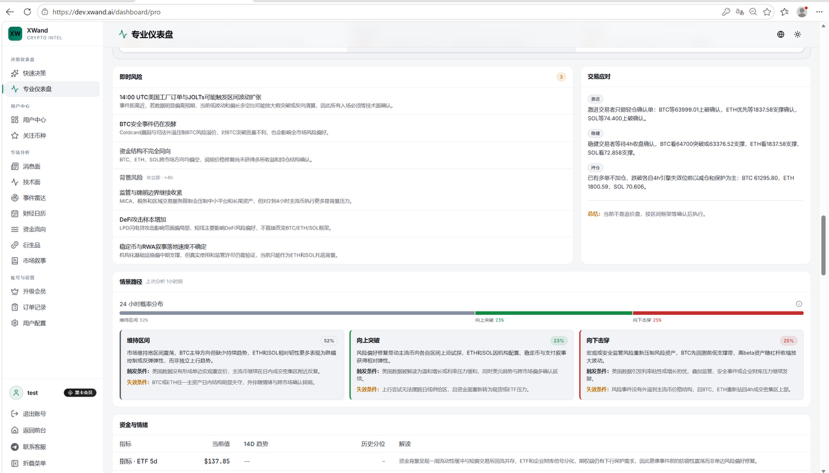Click info icon beside 24 小时概率分布
The width and height of the screenshot is (829, 473).
click(799, 304)
